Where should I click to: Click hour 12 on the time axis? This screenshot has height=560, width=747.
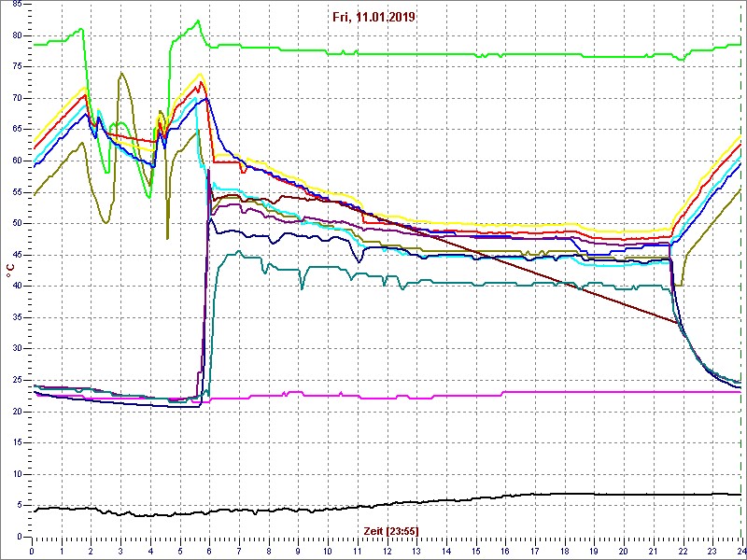(387, 550)
